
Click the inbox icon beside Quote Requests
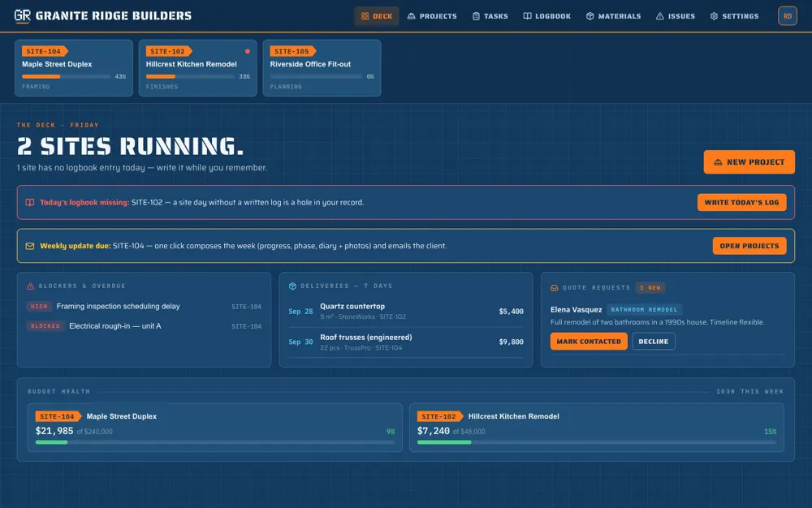(554, 287)
